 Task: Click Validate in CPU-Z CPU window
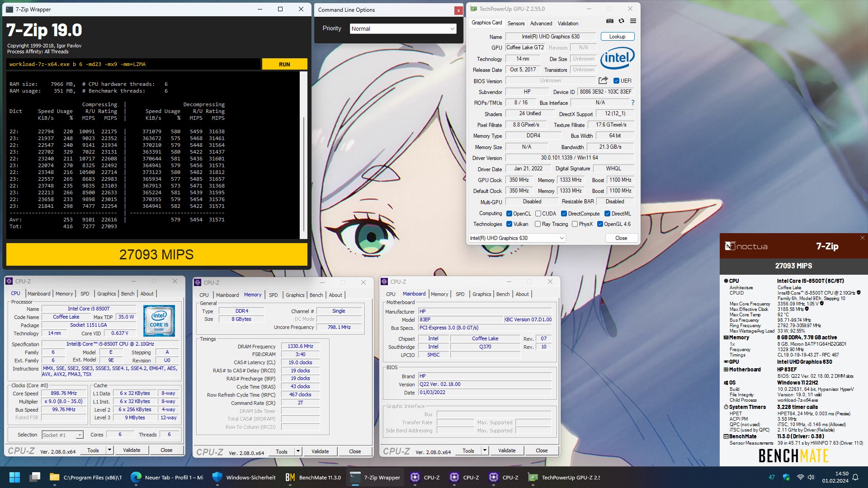pyautogui.click(x=132, y=450)
